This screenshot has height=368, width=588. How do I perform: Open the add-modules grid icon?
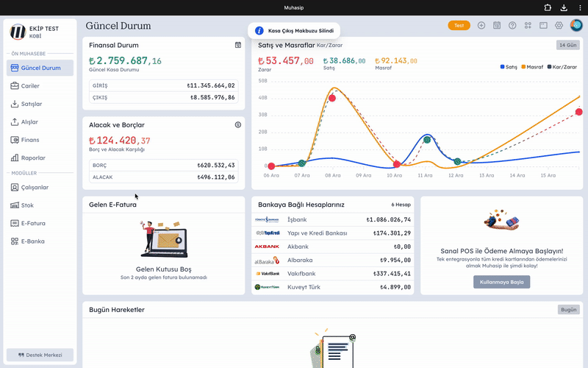click(528, 25)
